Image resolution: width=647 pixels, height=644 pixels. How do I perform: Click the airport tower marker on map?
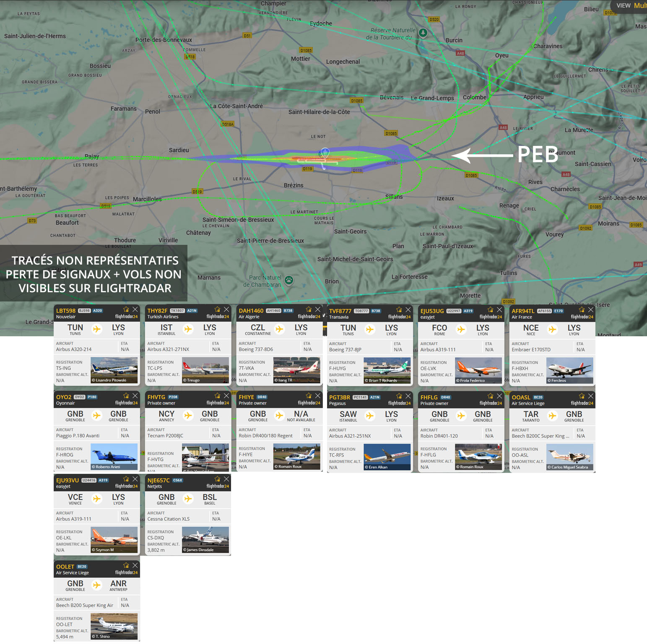325,152
